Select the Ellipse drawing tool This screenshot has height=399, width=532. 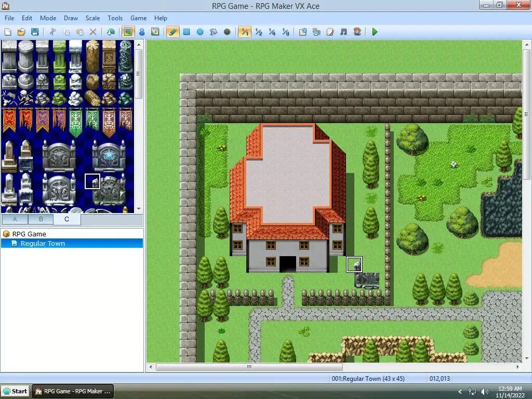200,32
